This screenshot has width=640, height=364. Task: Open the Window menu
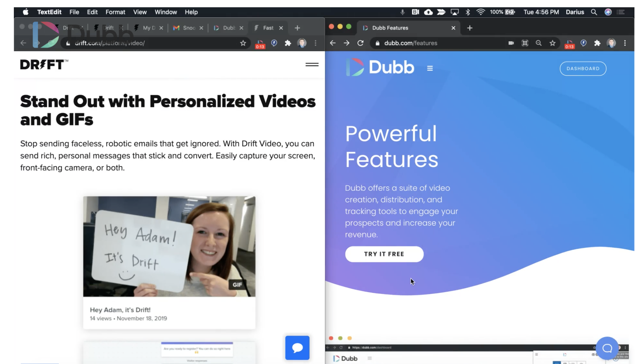166,12
